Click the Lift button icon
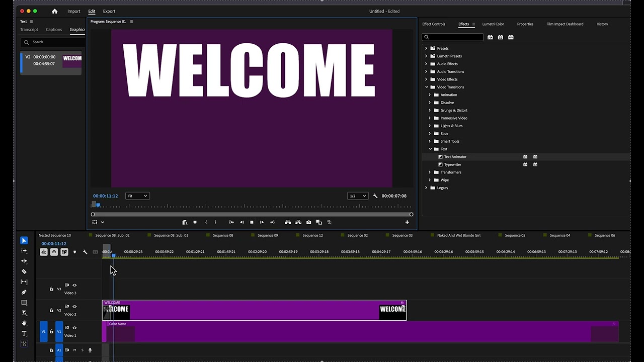 click(288, 222)
